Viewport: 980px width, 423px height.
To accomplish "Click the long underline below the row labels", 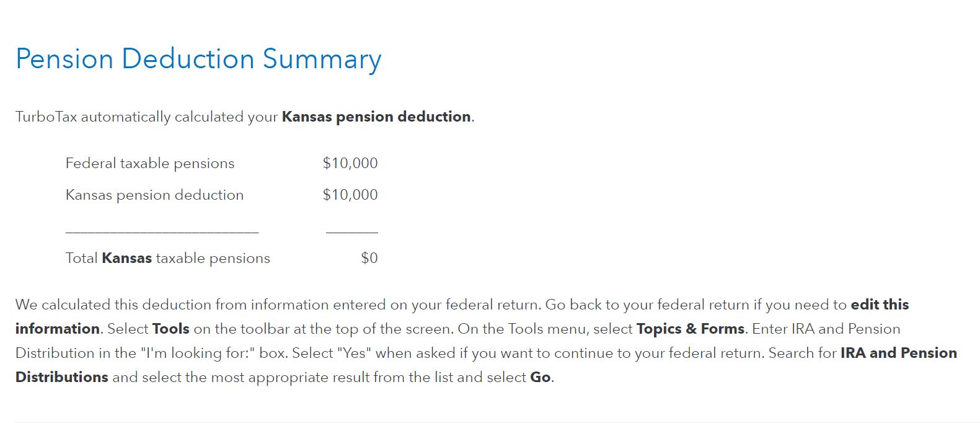I will click(x=162, y=232).
